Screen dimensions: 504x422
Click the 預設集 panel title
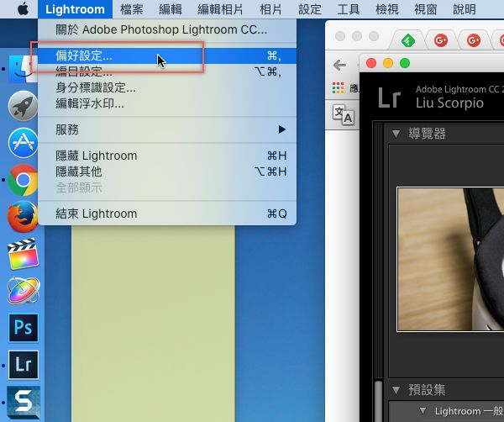tap(427, 390)
